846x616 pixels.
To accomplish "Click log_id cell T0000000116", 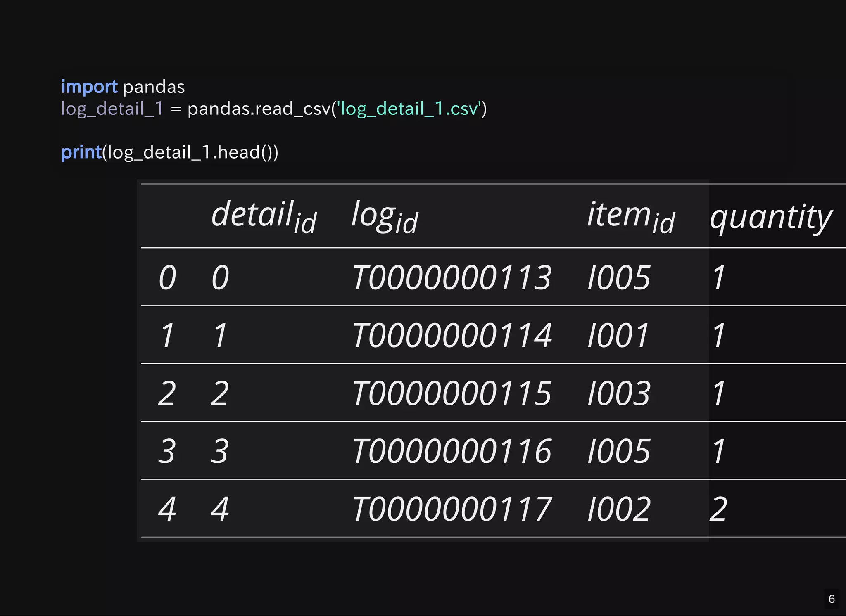I will [x=452, y=451].
